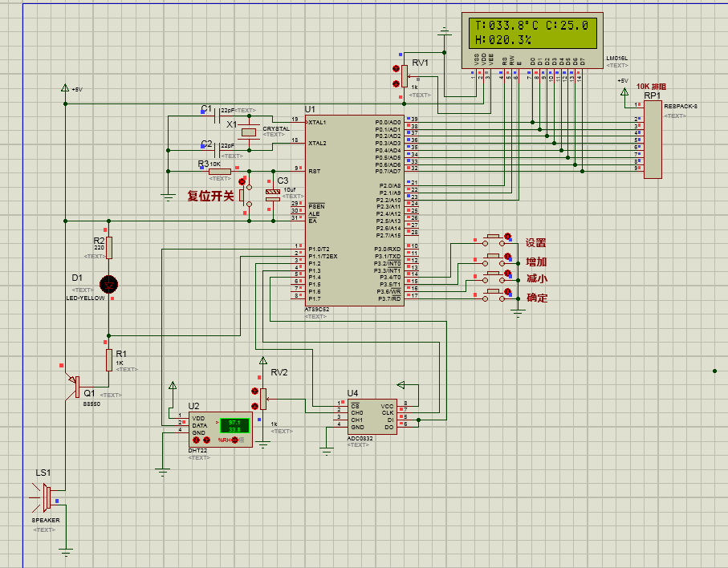Image resolution: width=728 pixels, height=568 pixels.
Task: Toggle the 设置 push button latch actuator
Action: [507, 237]
